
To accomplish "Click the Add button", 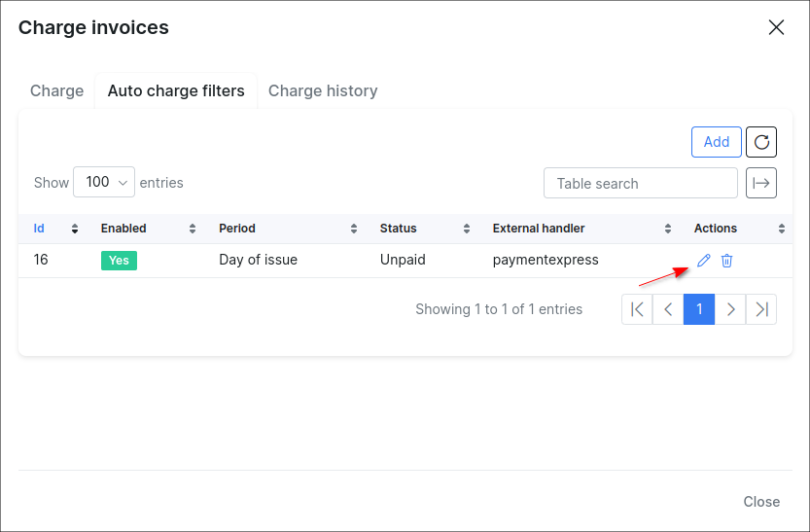I will tap(717, 142).
